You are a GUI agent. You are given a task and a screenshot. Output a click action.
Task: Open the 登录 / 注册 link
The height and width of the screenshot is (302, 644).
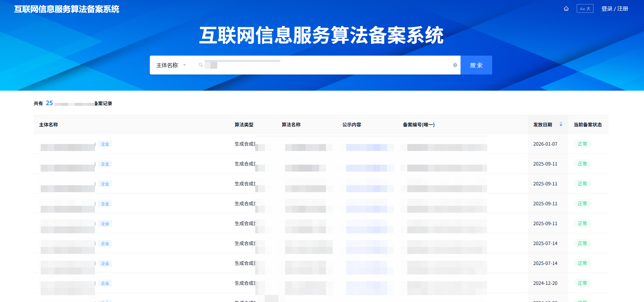tap(614, 9)
